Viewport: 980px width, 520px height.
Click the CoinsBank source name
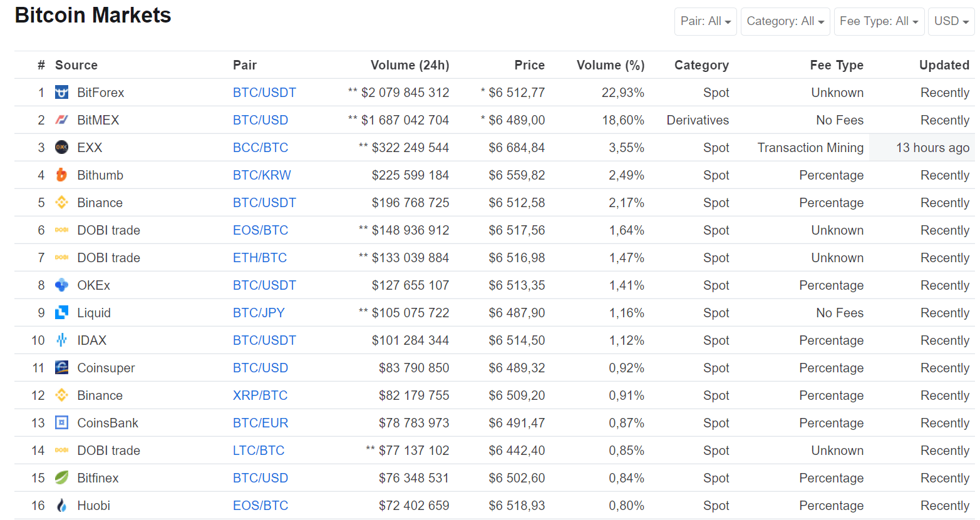tap(108, 423)
